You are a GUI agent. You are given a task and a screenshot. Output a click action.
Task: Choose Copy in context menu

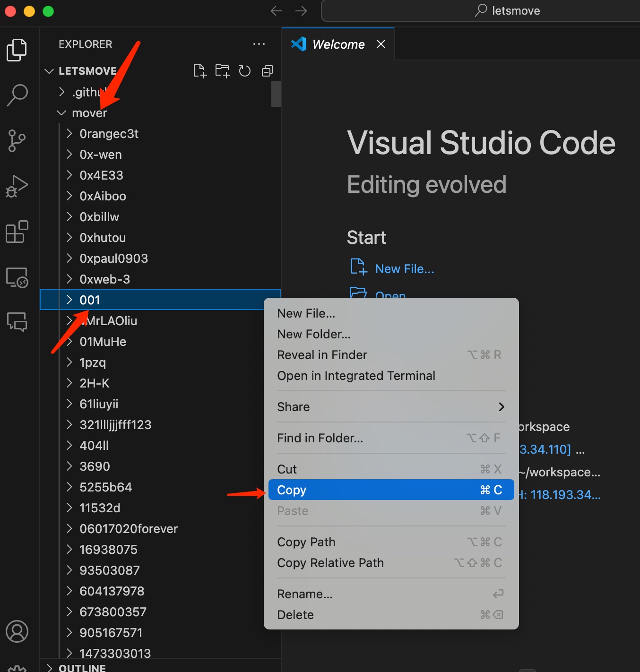click(391, 490)
